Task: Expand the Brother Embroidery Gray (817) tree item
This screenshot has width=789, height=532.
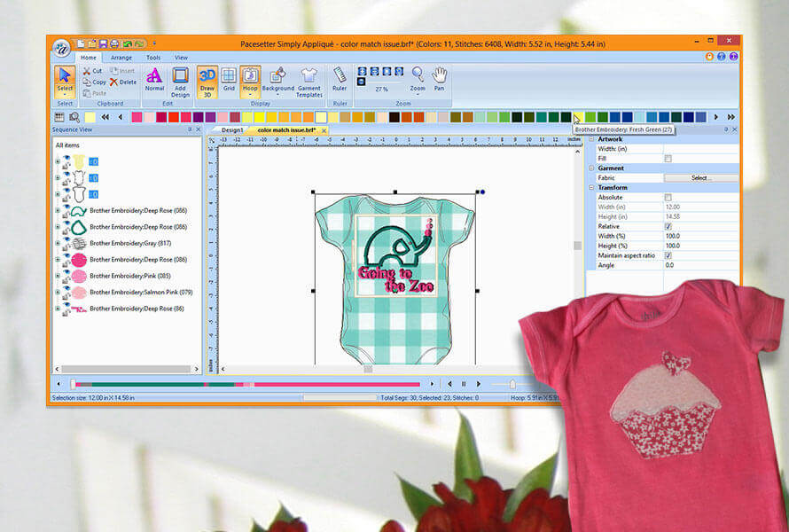Action: [58, 244]
